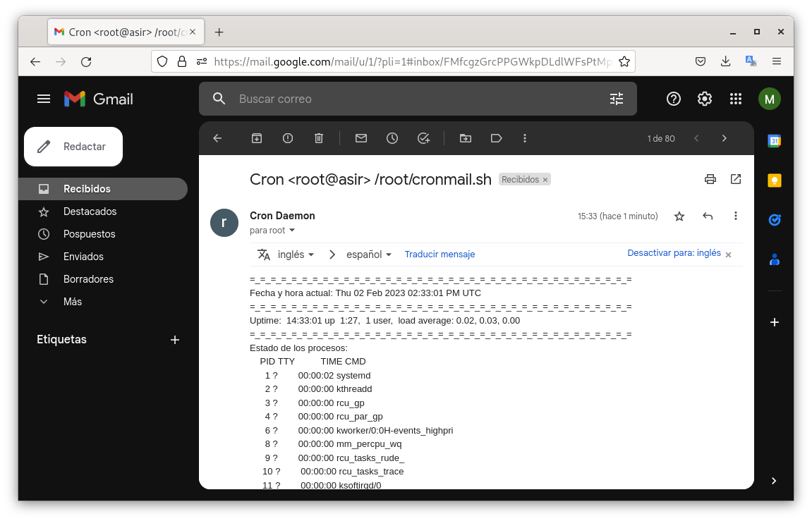Archive this email with the archive icon
Image resolution: width=812 pixels, height=521 pixels.
pos(257,138)
